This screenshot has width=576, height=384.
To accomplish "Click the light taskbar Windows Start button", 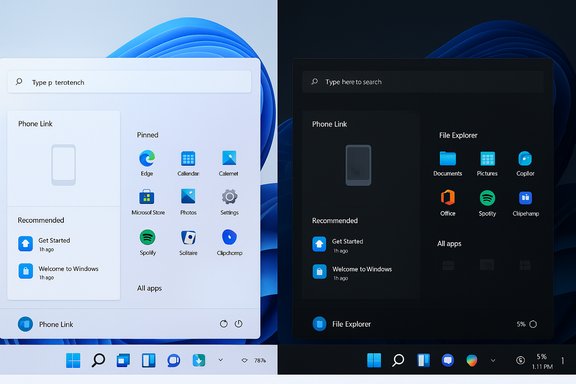I will point(73,360).
